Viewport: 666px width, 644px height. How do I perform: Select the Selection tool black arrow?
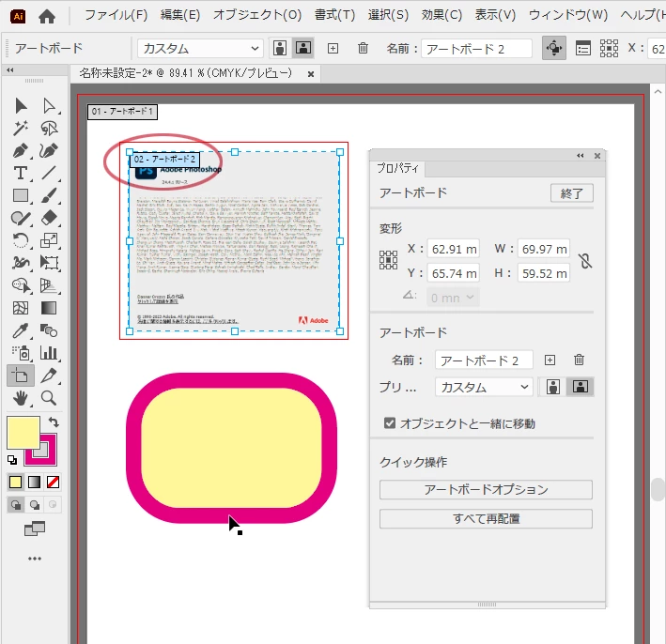tap(21, 106)
